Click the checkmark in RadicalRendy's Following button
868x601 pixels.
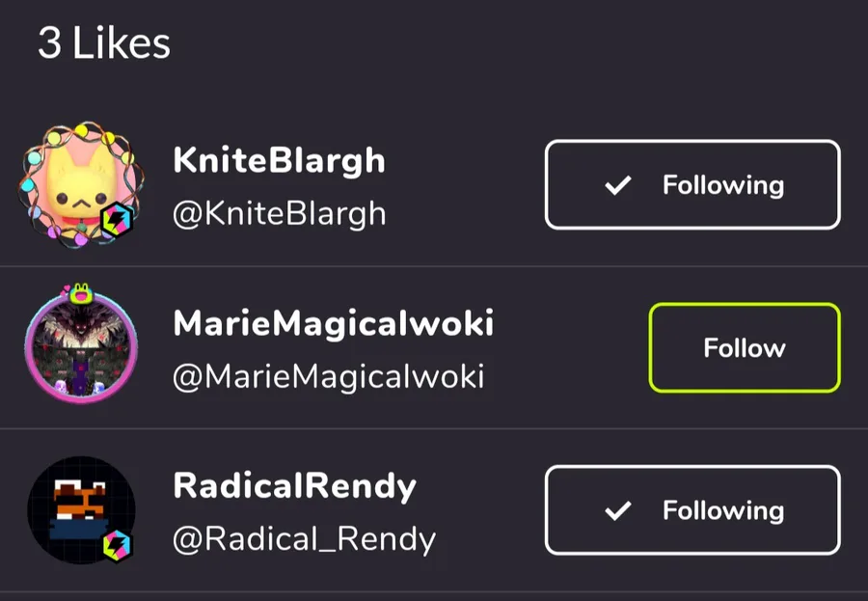[x=618, y=510]
